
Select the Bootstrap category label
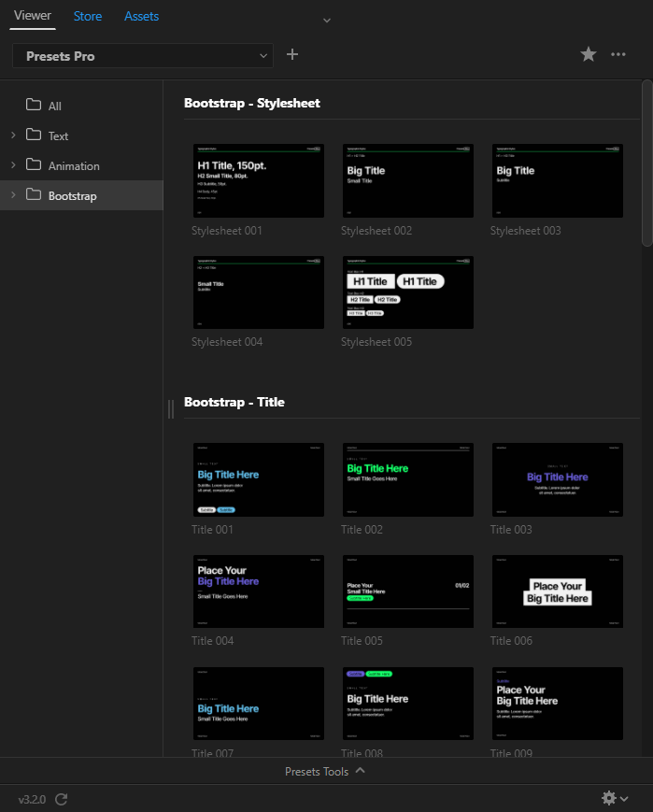click(x=73, y=196)
